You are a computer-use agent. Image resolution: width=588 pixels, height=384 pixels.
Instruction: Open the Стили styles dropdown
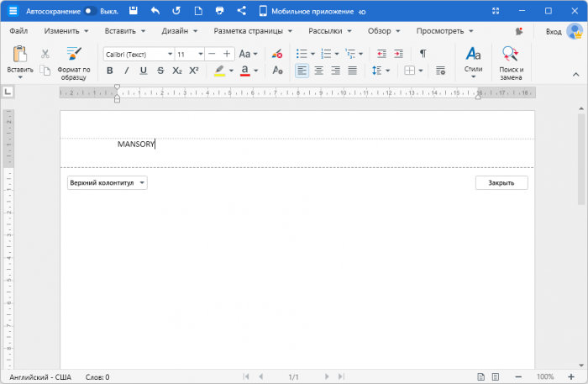click(473, 61)
